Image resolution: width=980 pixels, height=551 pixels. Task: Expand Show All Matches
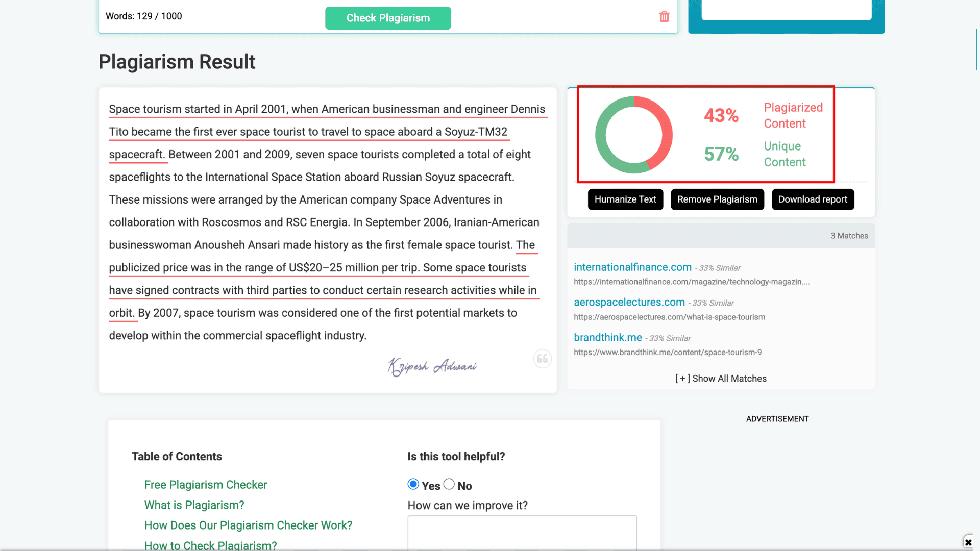point(721,379)
